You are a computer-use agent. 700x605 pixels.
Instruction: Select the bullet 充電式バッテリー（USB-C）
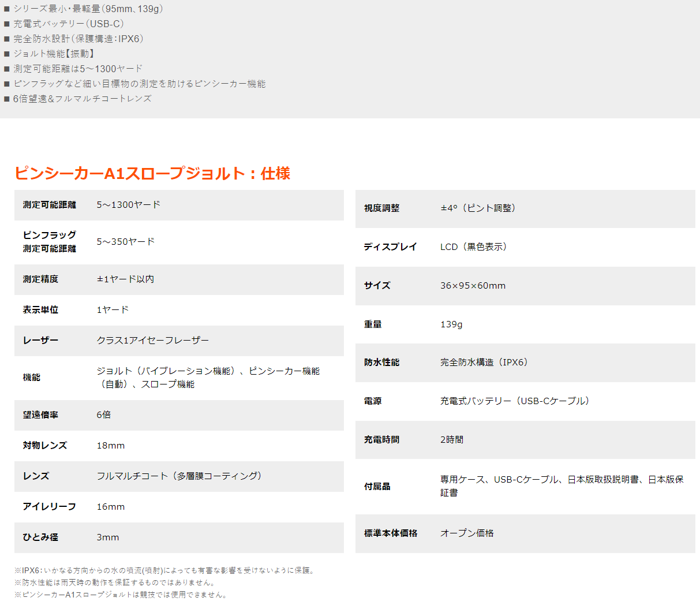(x=64, y=24)
